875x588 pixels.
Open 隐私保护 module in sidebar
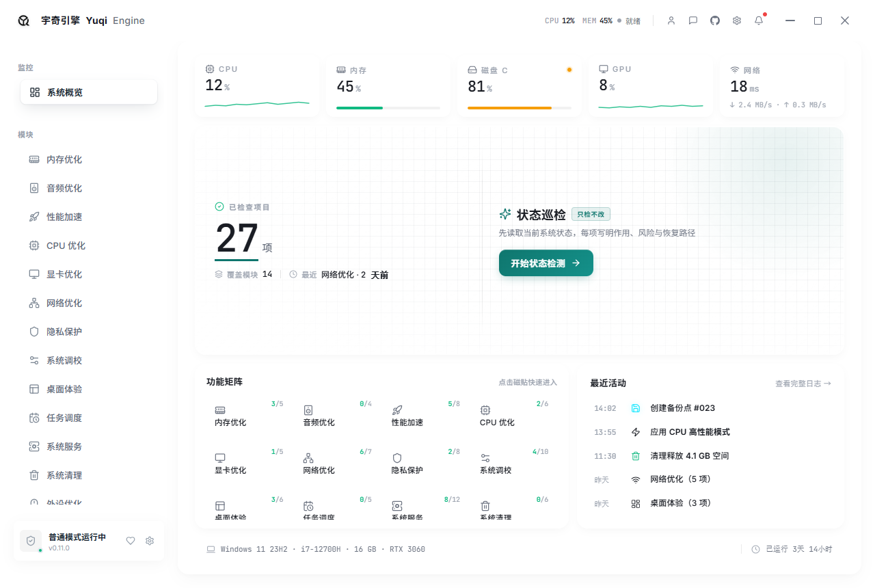coord(89,332)
